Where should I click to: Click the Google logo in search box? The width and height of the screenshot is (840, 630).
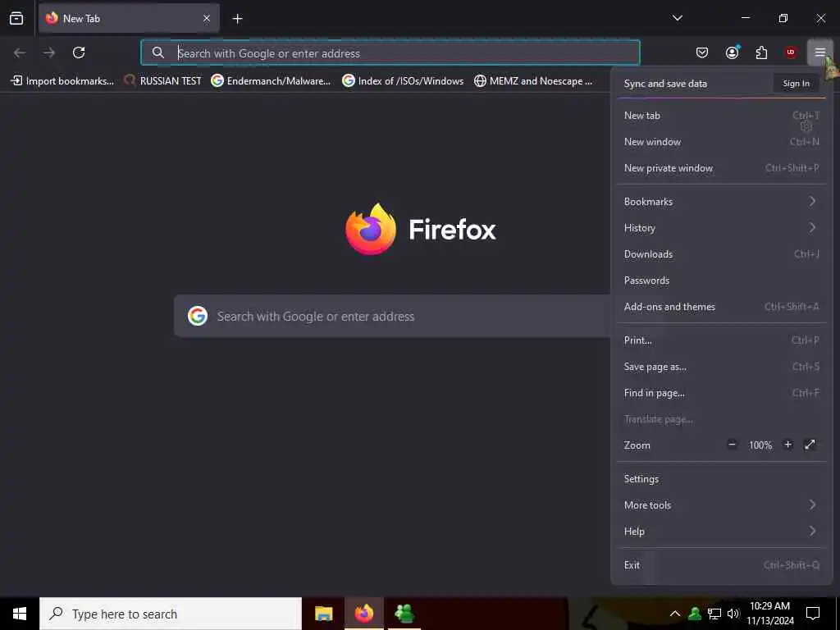tap(197, 316)
